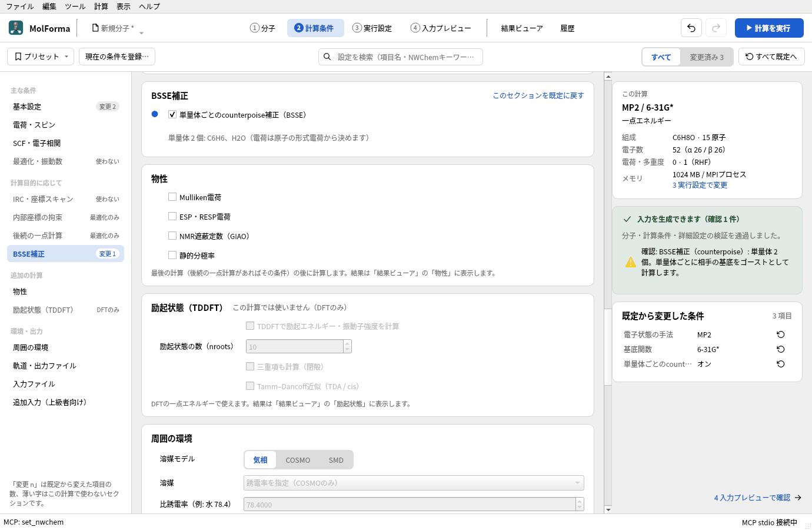
Task: Switch to 実行設定 step tab
Action: coord(372,28)
